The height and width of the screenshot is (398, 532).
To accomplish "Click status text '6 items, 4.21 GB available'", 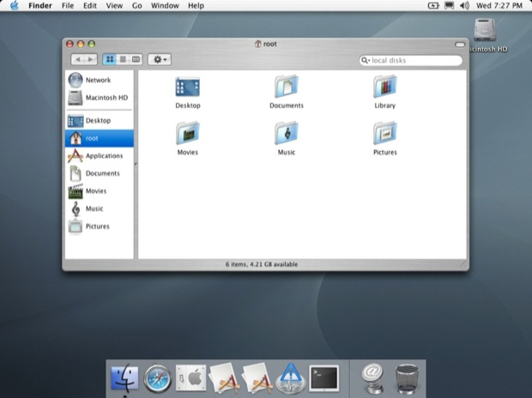I will (x=262, y=264).
